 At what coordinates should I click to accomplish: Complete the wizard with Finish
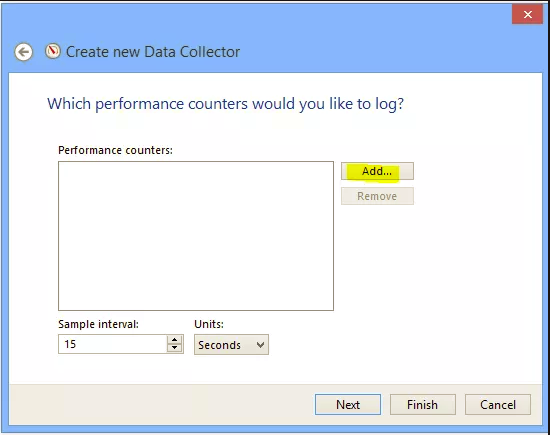423,404
